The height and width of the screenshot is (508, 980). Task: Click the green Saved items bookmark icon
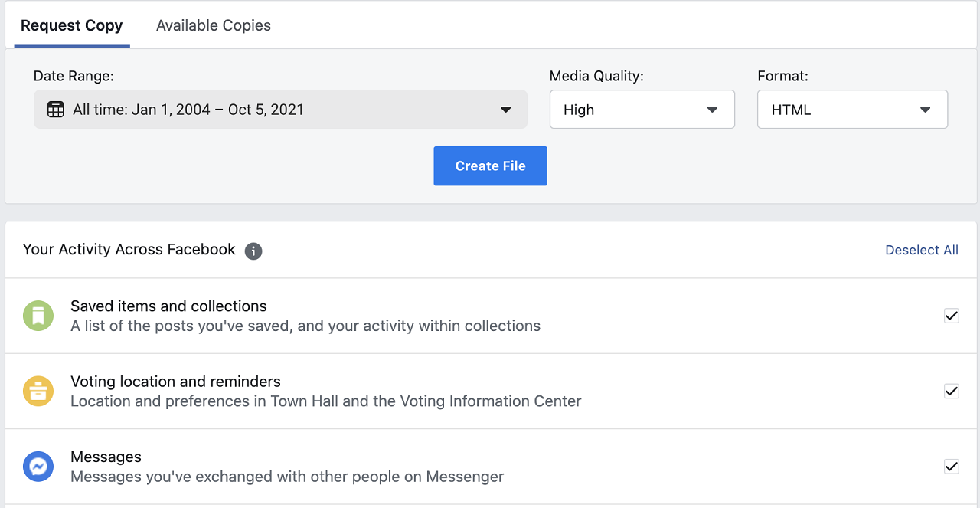(38, 316)
